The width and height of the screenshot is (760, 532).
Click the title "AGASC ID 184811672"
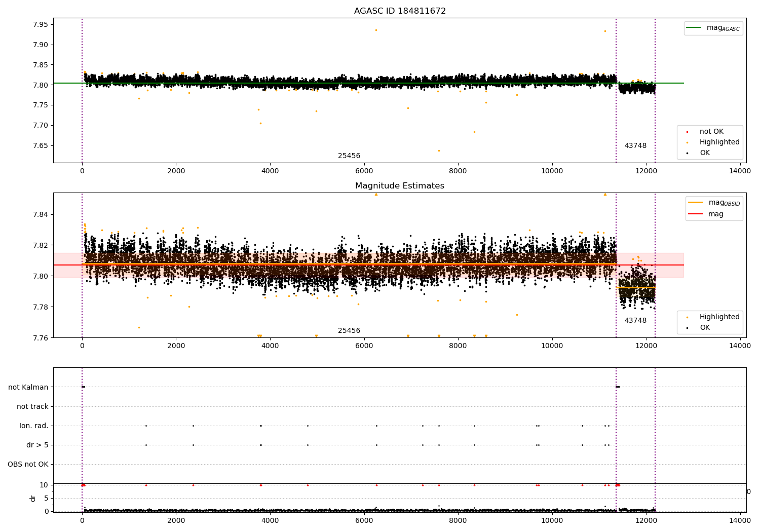click(x=400, y=11)
